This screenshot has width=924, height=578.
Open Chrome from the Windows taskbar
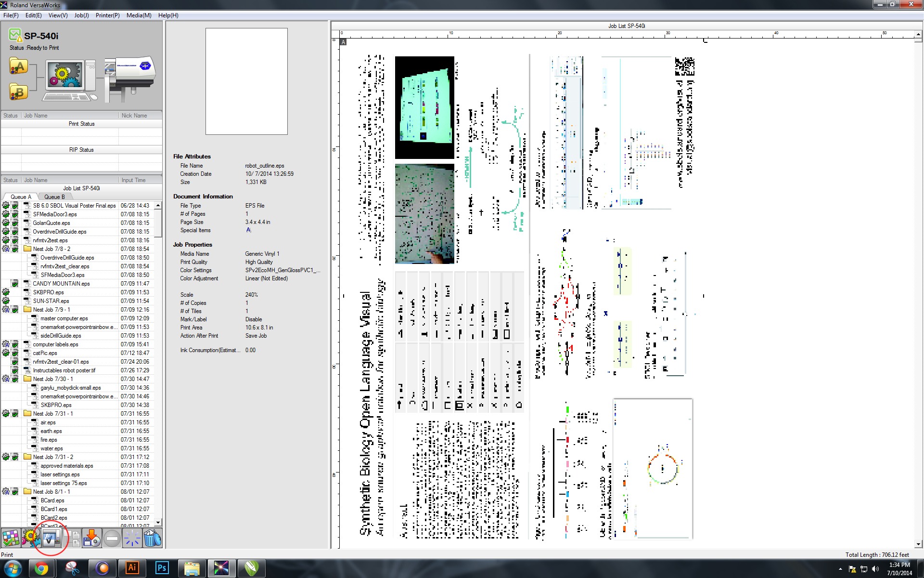pyautogui.click(x=42, y=569)
